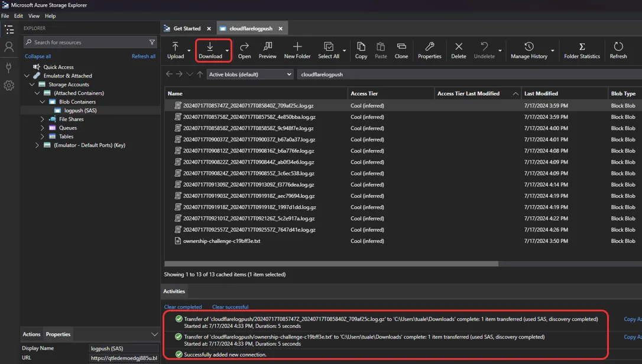642x364 pixels.
Task: Go up one level with up arrow
Action: 200,74
